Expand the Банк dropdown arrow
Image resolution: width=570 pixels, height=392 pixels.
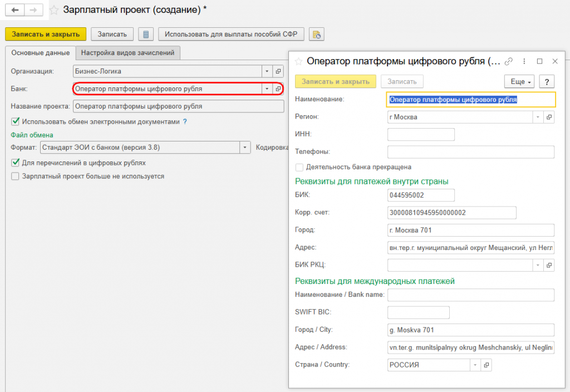267,89
